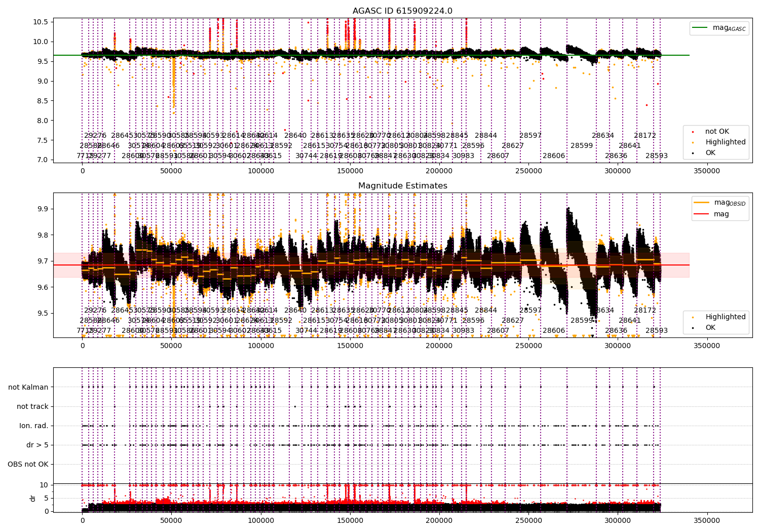Click obsid label '28636' in the top plot

coord(616,156)
